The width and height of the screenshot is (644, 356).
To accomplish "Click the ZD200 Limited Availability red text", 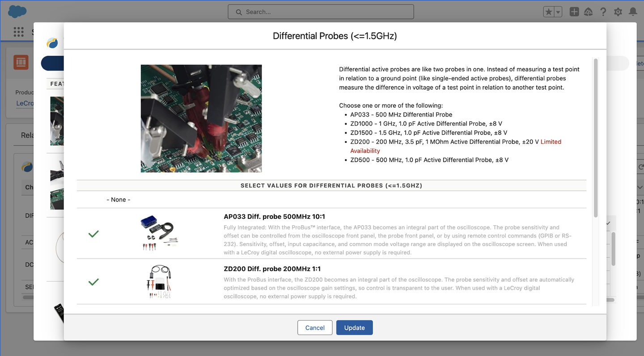I will 456,146.
